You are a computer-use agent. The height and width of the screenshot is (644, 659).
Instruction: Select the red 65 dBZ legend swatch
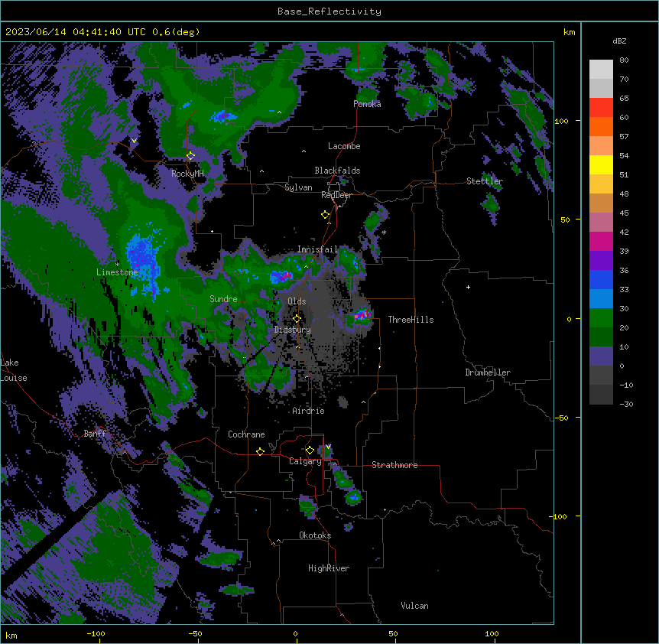click(x=601, y=107)
